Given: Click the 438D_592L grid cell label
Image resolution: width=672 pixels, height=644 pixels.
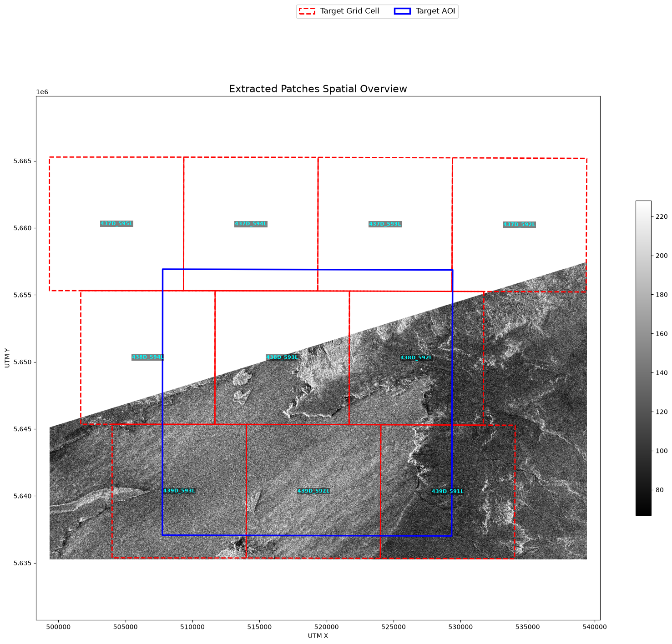Looking at the screenshot, I should (x=416, y=358).
